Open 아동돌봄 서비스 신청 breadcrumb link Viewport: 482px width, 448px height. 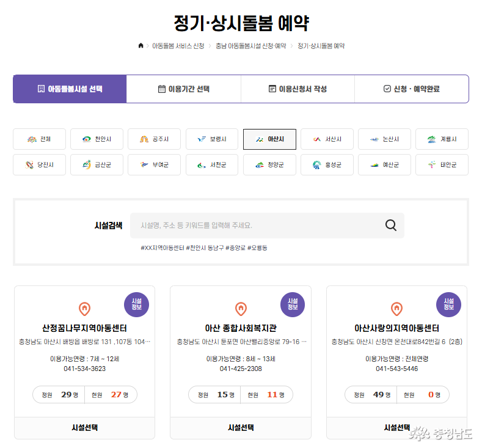point(178,46)
